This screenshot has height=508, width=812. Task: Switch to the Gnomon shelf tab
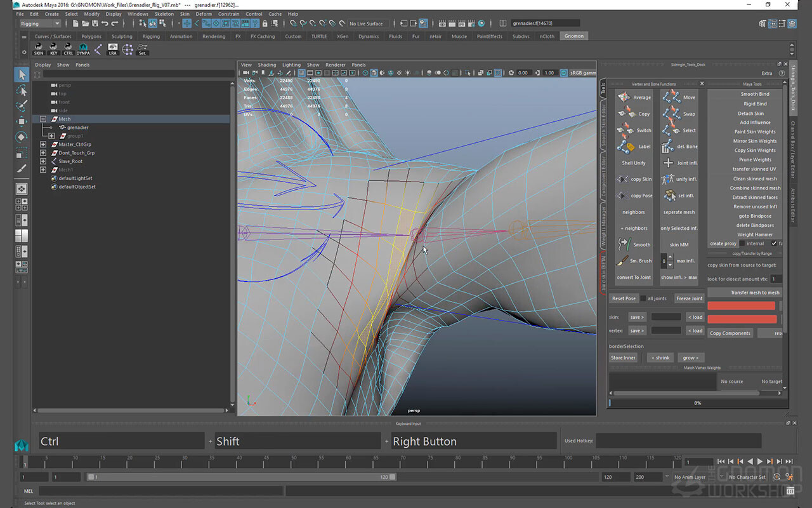(574, 36)
